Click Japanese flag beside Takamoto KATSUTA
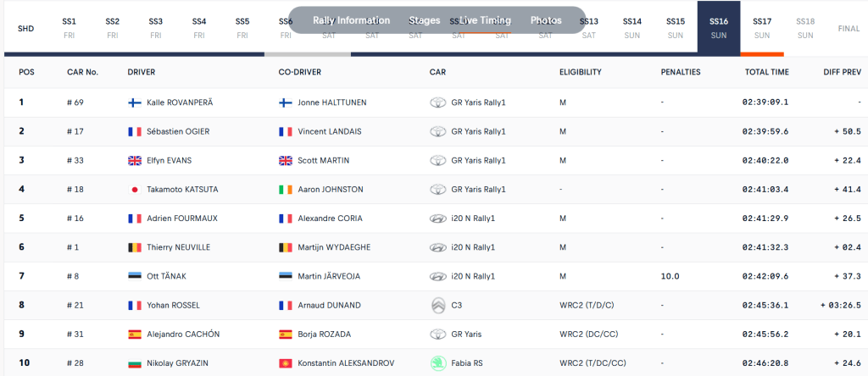 [x=134, y=190]
